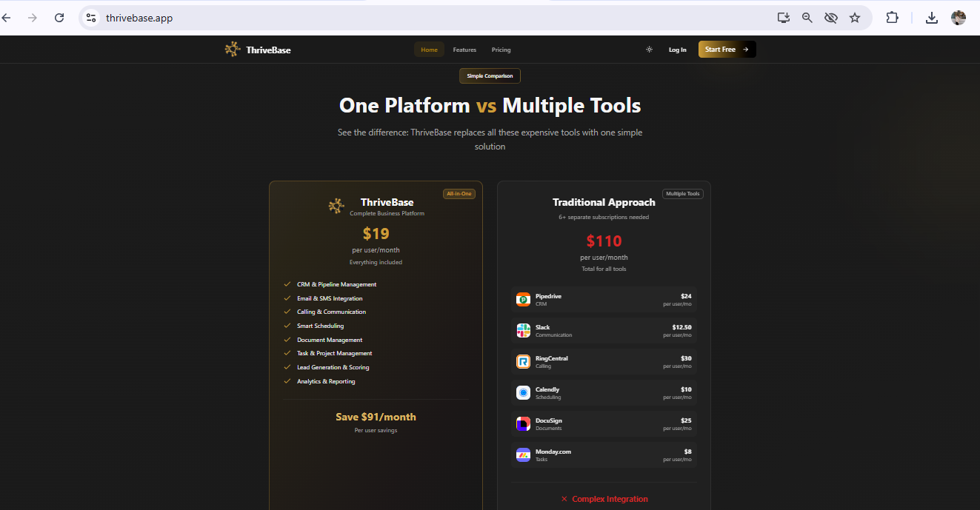
Task: Select the Slack $12.50 row
Action: [604, 331]
